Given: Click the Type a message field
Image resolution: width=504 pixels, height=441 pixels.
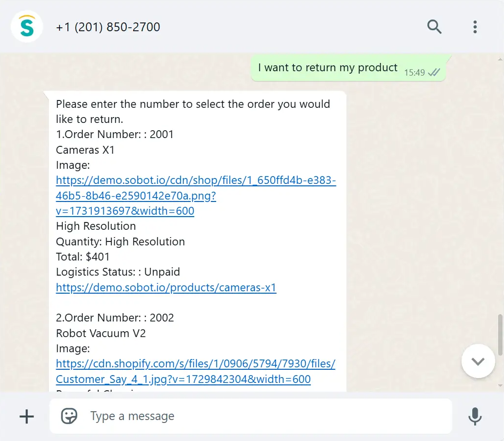Looking at the screenshot, I should (251, 416).
